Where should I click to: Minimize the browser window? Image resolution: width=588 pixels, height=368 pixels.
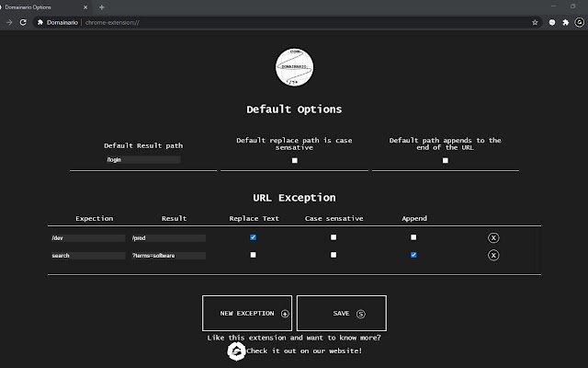tap(553, 6)
